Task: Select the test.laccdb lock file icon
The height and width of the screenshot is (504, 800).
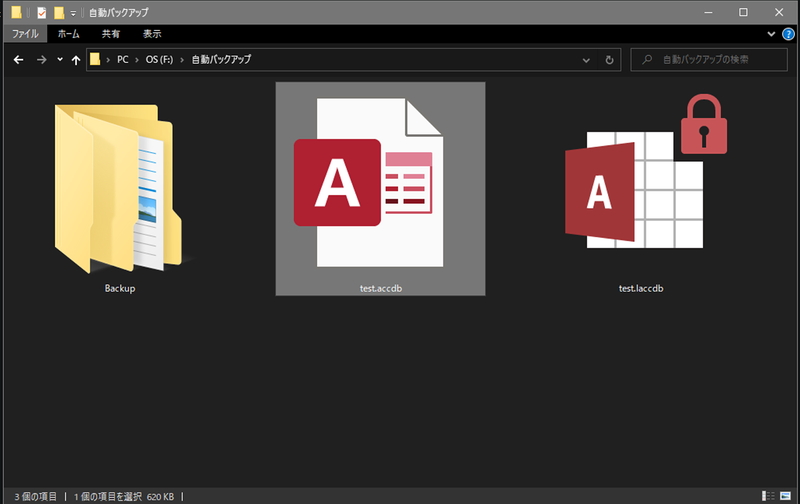Action: (x=646, y=171)
